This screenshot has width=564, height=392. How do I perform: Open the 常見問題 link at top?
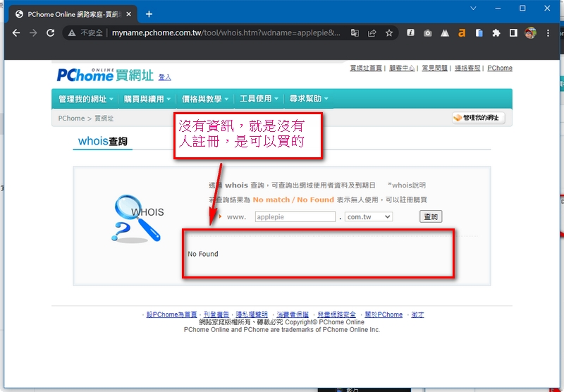[434, 68]
